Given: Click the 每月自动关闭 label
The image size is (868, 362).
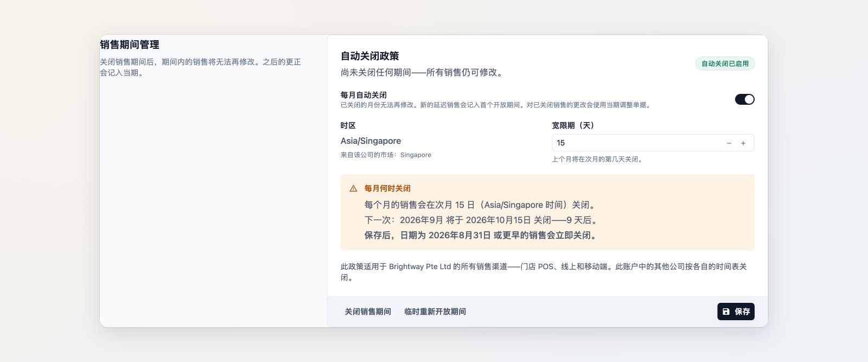Looking at the screenshot, I should tap(363, 95).
